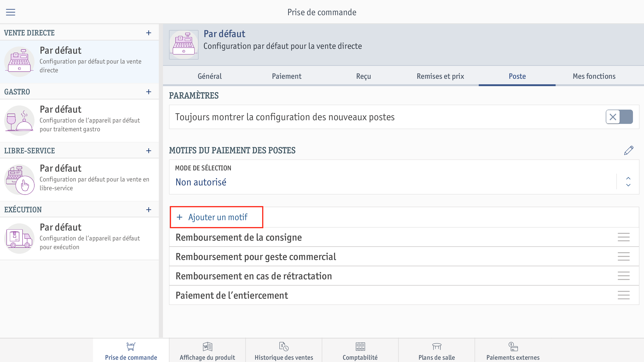
Task: Click the GASTRO section header
Action: point(17,92)
